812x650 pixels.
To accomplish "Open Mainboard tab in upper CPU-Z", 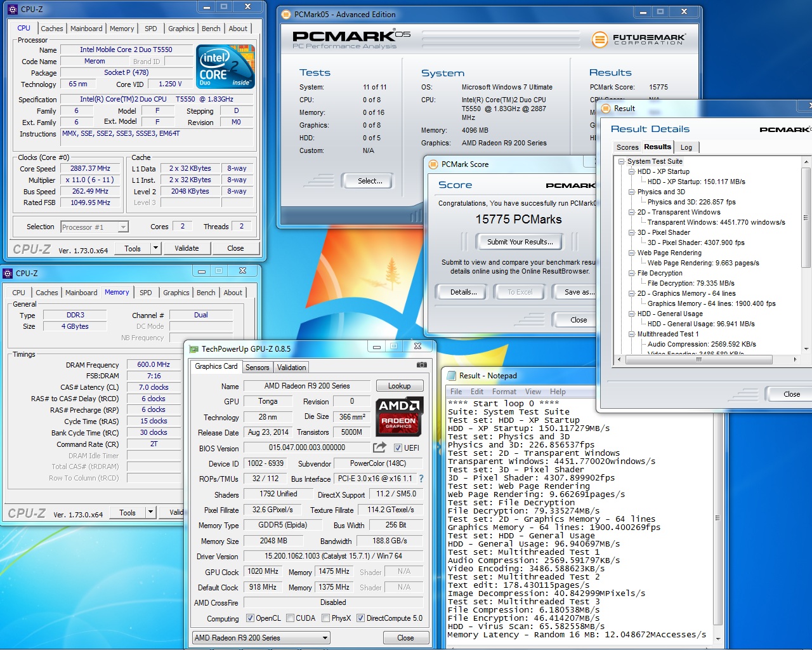I will coord(86,29).
